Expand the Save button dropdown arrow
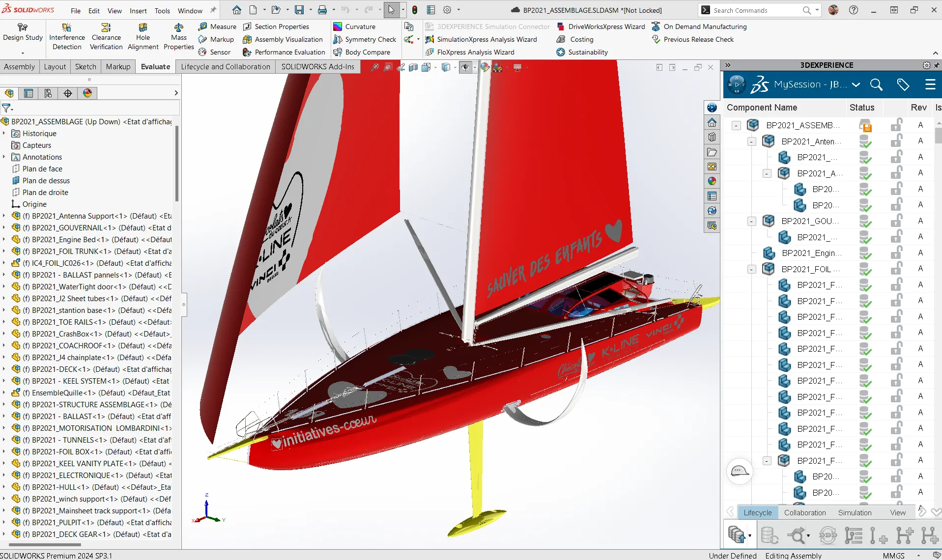 point(310,10)
